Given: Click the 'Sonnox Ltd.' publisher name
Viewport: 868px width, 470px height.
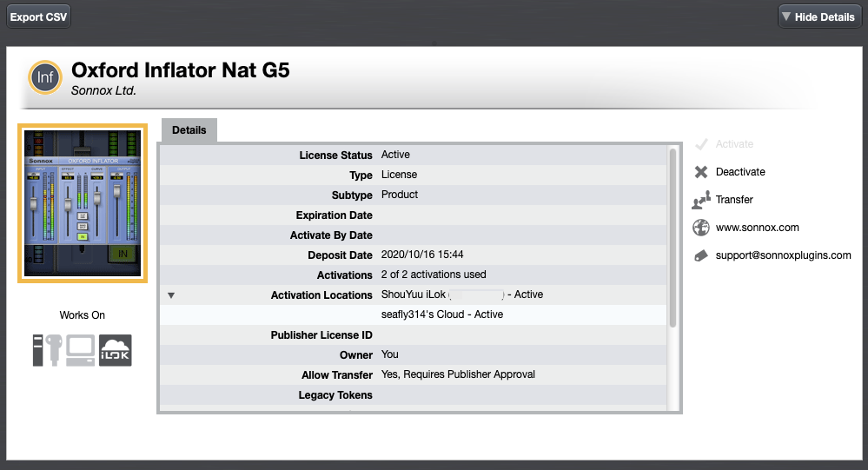Looking at the screenshot, I should pyautogui.click(x=103, y=91).
